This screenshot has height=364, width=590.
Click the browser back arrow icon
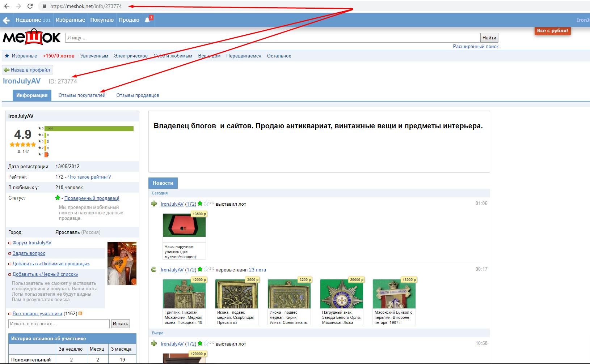coord(7,6)
